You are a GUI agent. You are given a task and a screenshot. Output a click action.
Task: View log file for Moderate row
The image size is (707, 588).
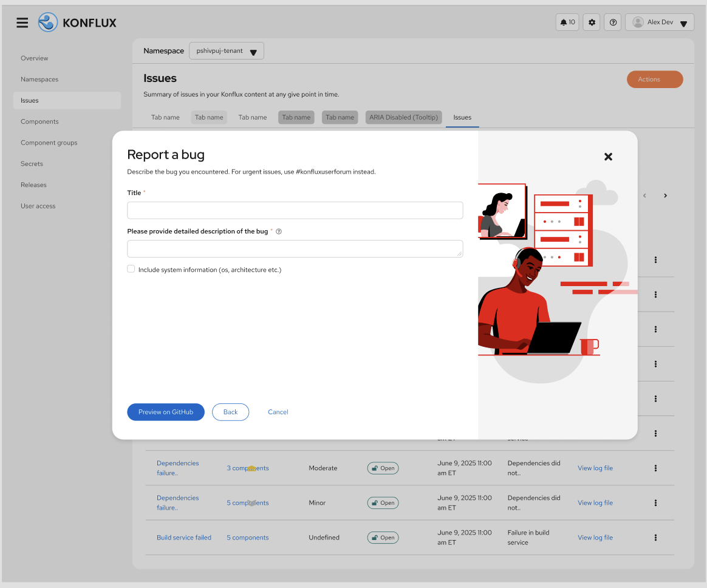(595, 468)
